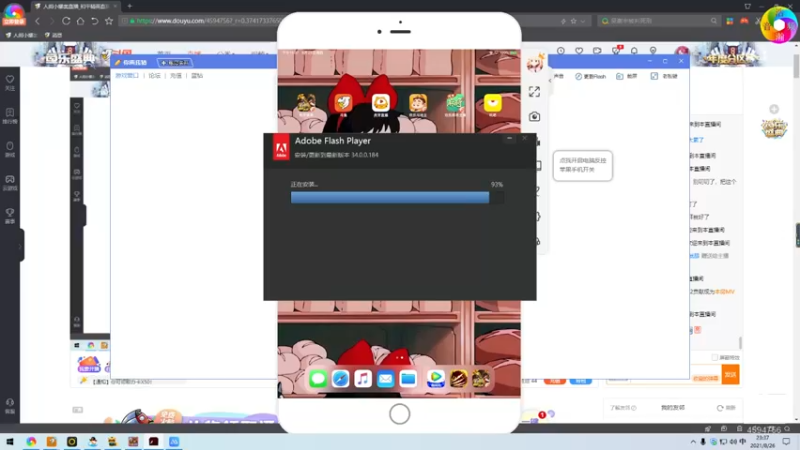This screenshot has height=450, width=800.
Task: Open the Music app in the phone dock
Action: [363, 379]
